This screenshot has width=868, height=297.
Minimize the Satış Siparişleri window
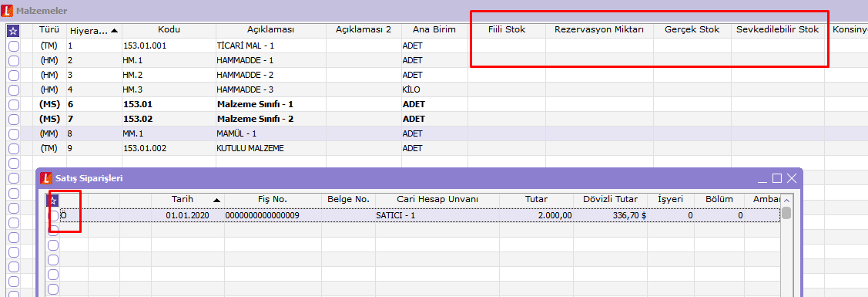click(762, 178)
